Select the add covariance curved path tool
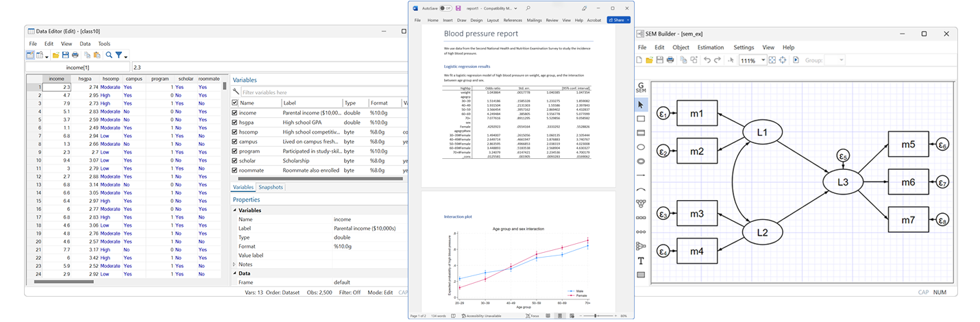This screenshot has width=980, height=322. click(x=641, y=189)
